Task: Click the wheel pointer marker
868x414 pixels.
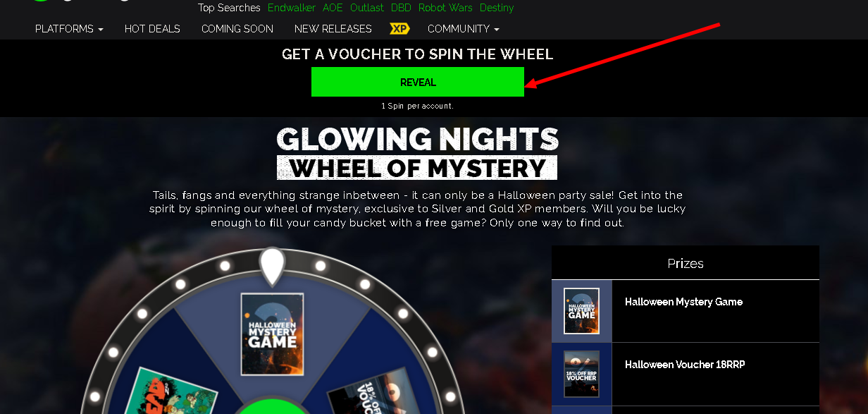Action: click(x=272, y=266)
